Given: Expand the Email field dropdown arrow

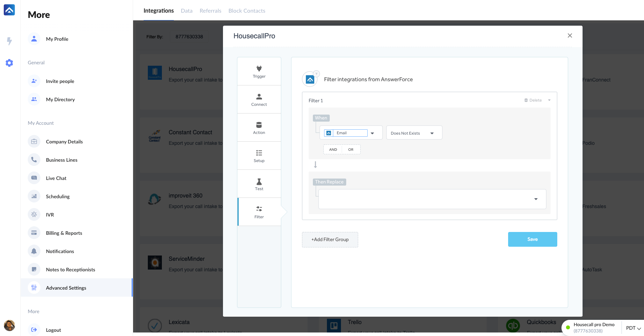Looking at the screenshot, I should point(373,133).
